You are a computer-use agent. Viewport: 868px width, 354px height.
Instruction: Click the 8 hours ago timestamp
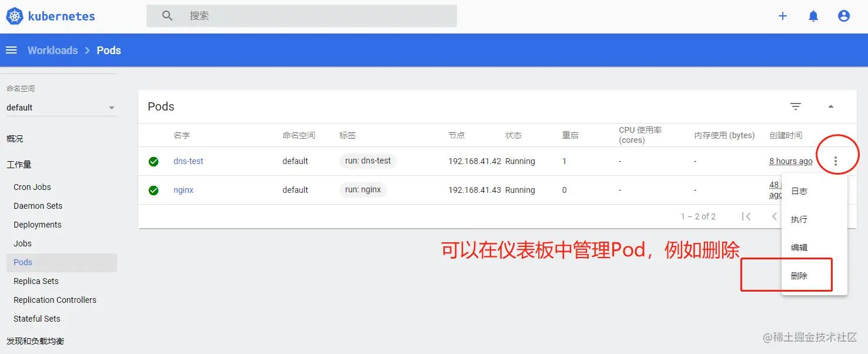[x=791, y=161]
